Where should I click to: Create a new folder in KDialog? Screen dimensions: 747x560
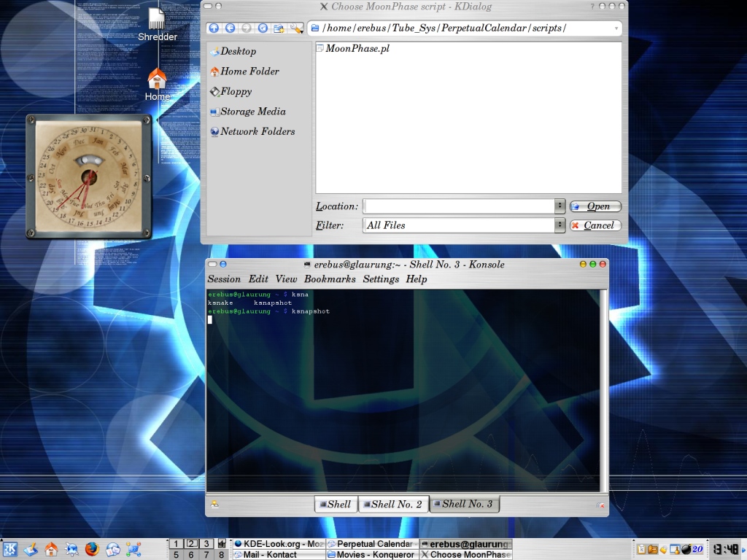(x=279, y=28)
